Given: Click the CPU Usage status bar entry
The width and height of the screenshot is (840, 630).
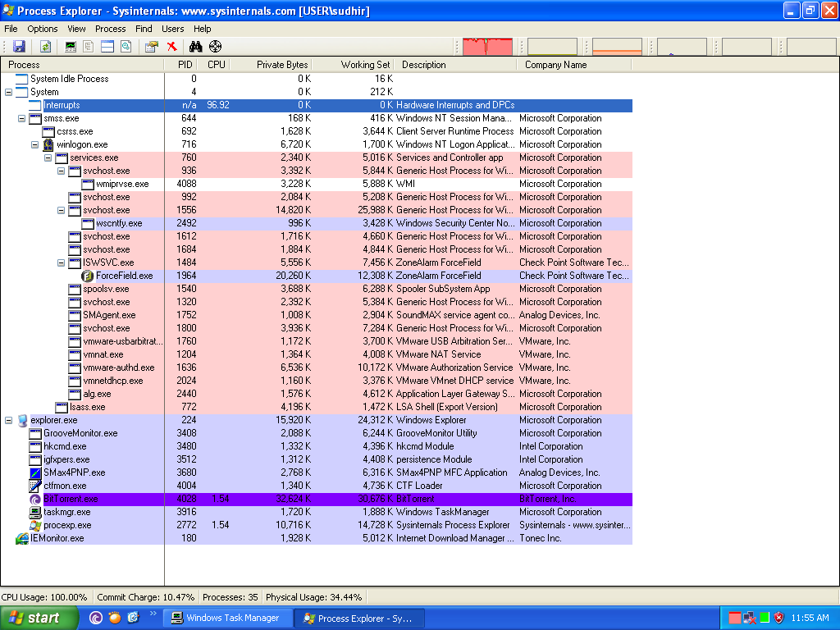Looking at the screenshot, I should tap(44, 597).
